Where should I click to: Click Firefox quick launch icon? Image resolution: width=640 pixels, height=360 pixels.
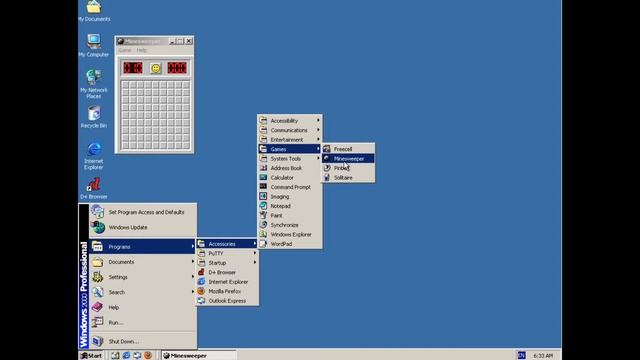148,356
